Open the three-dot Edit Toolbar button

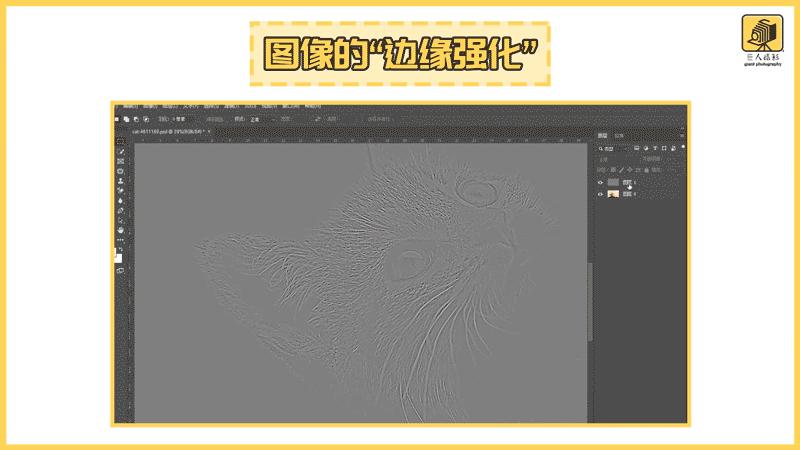coord(120,240)
